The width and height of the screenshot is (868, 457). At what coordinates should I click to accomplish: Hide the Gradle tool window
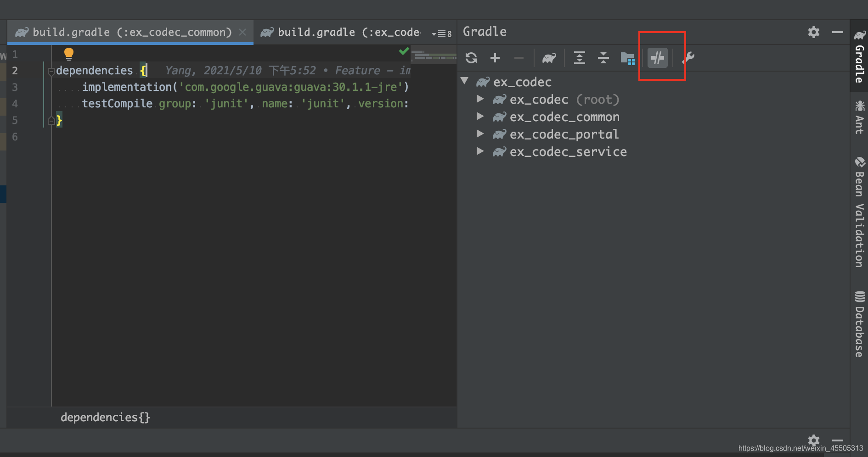[838, 32]
